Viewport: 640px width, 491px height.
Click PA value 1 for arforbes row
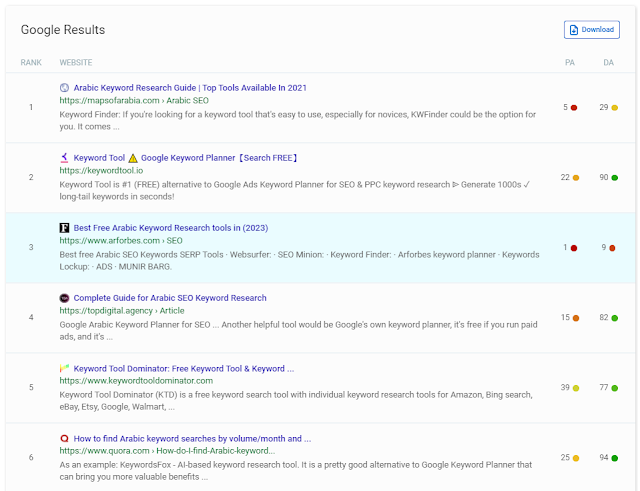pyautogui.click(x=565, y=247)
